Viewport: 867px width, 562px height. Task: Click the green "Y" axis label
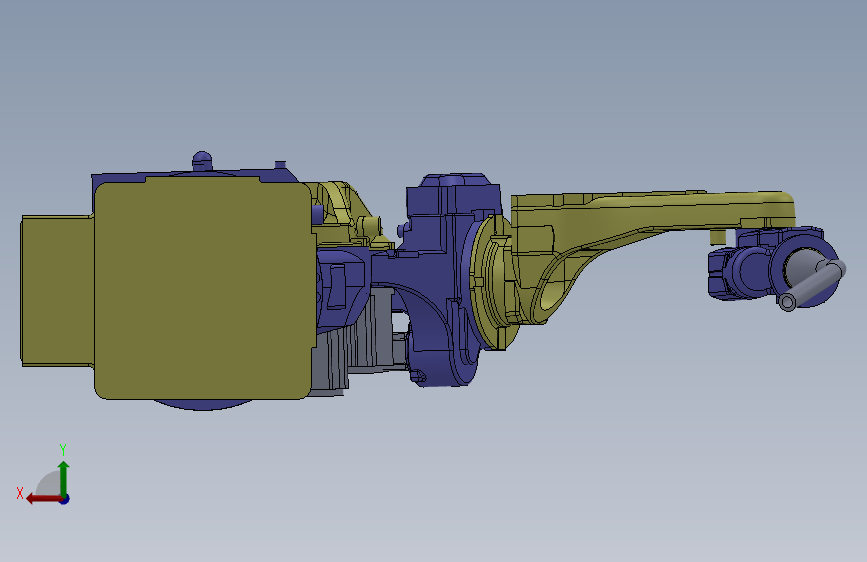63,449
